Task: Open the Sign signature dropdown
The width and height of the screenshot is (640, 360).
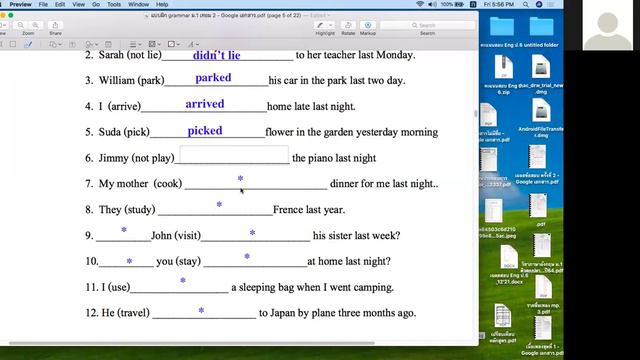Action: [x=91, y=44]
